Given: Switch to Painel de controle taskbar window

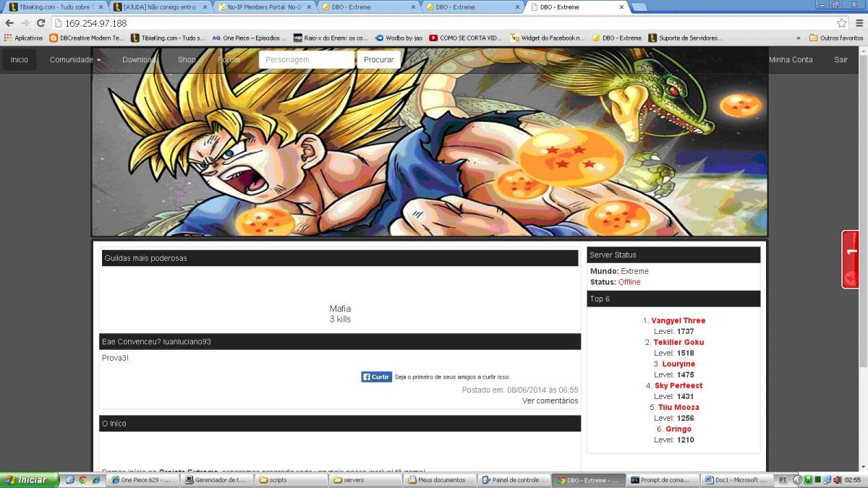Looking at the screenshot, I should (514, 480).
